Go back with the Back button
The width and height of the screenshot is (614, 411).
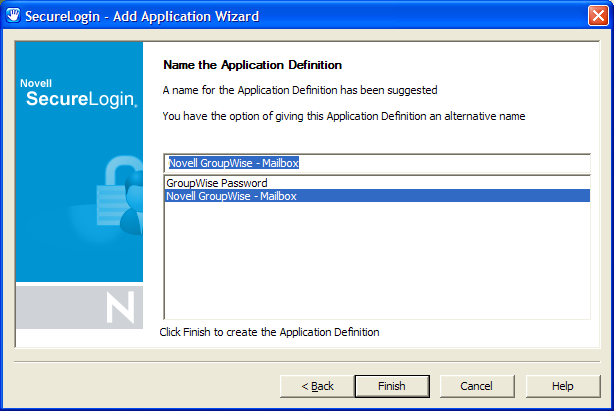tap(320, 386)
